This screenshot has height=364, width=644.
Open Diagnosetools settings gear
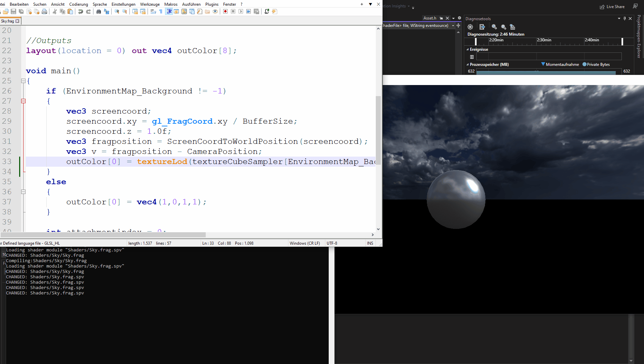(470, 27)
